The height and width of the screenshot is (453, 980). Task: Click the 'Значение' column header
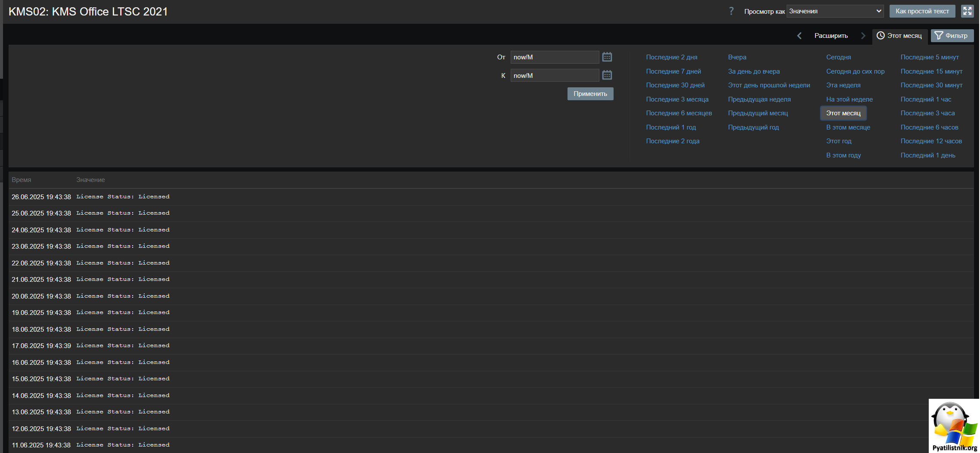coord(90,180)
